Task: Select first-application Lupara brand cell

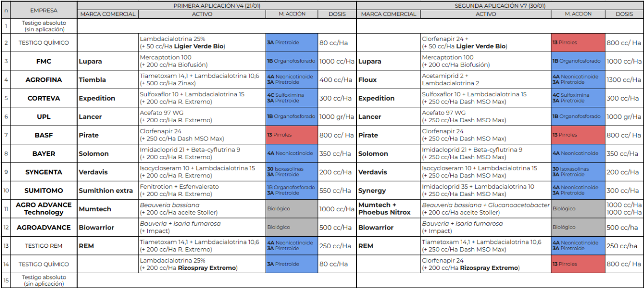Action: click(x=108, y=61)
